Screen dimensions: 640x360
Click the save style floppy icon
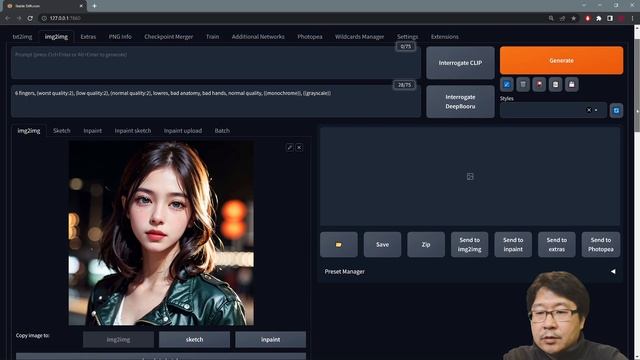(571, 84)
